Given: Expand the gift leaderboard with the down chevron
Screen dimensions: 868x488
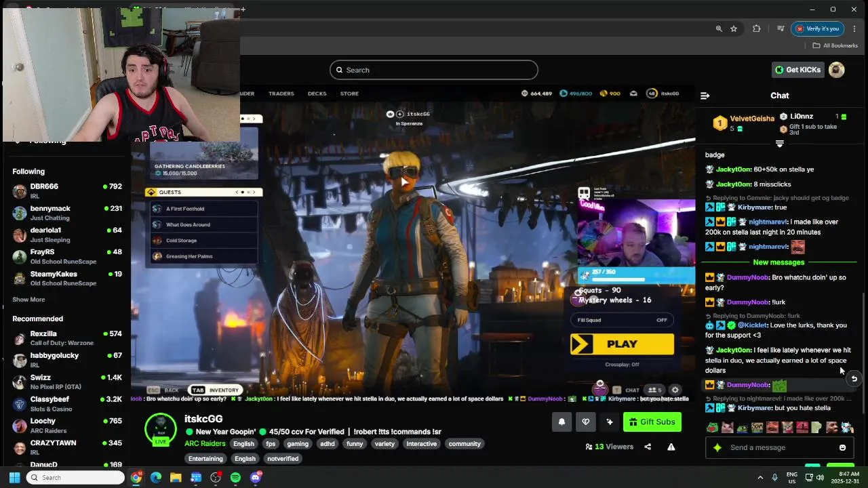Looking at the screenshot, I should [x=779, y=144].
